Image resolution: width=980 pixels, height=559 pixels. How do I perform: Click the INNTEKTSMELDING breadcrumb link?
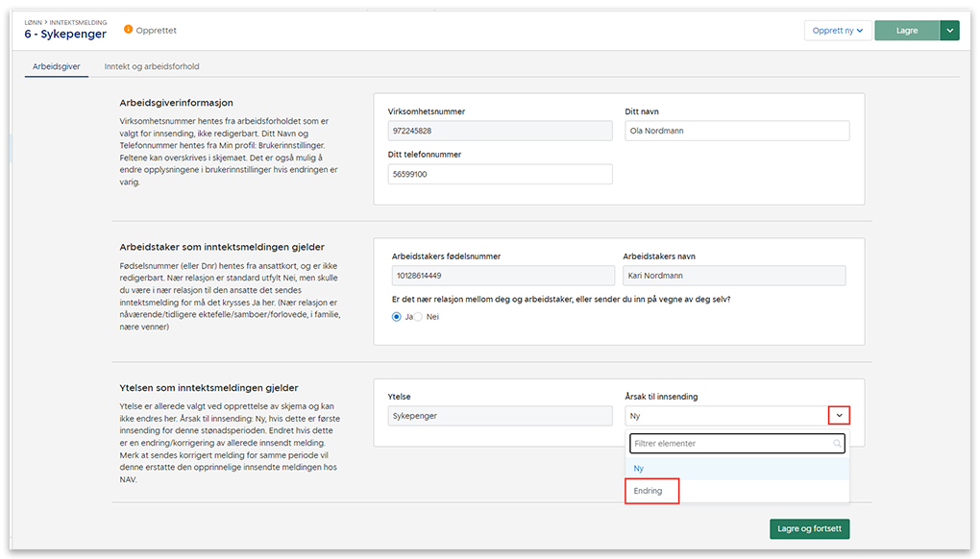[79, 21]
